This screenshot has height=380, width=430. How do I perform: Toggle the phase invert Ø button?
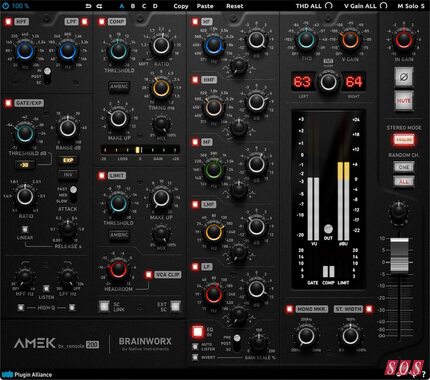404,77
